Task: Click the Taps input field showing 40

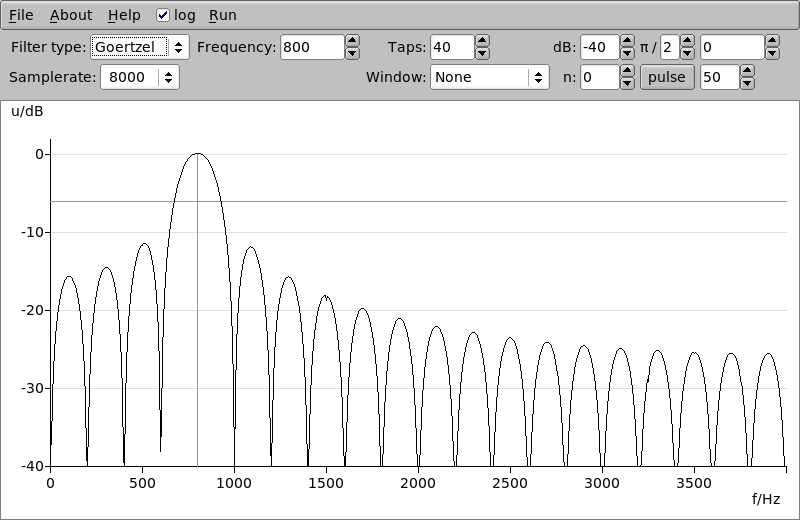Action: 453,47
